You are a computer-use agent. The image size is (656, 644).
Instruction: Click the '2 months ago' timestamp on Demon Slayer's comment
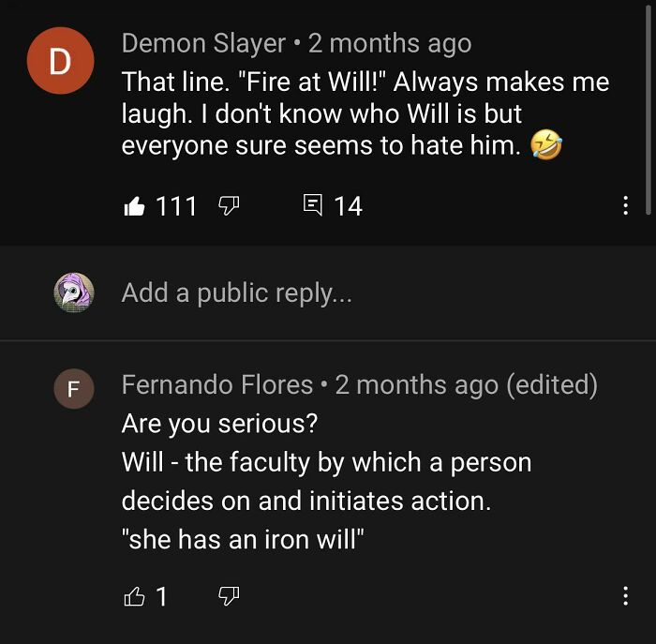pyautogui.click(x=389, y=43)
